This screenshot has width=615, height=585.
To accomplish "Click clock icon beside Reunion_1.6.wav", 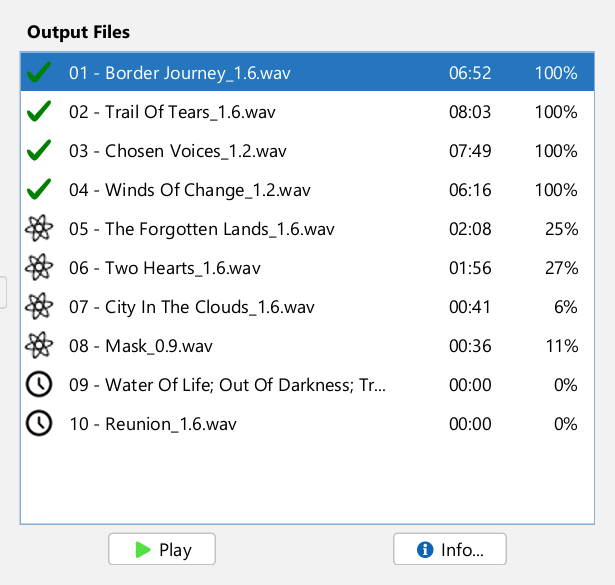I will [39, 424].
